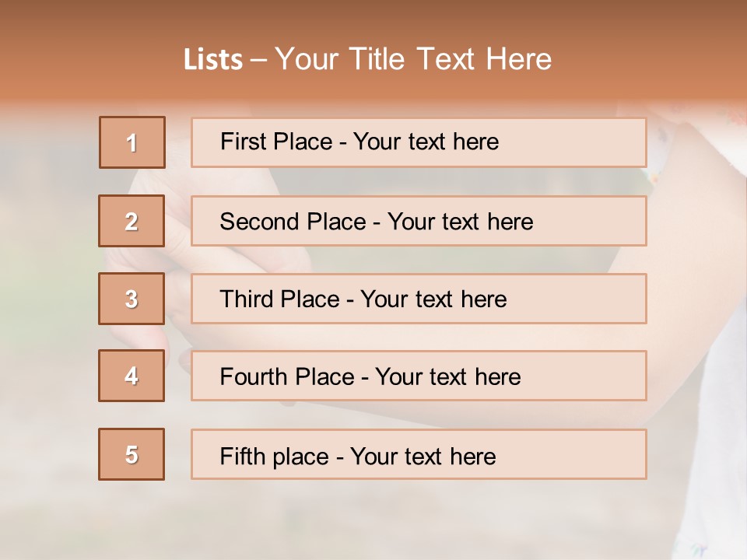The height and width of the screenshot is (560, 747).
Task: Select 'Your text here' in the third row
Action: click(x=433, y=299)
